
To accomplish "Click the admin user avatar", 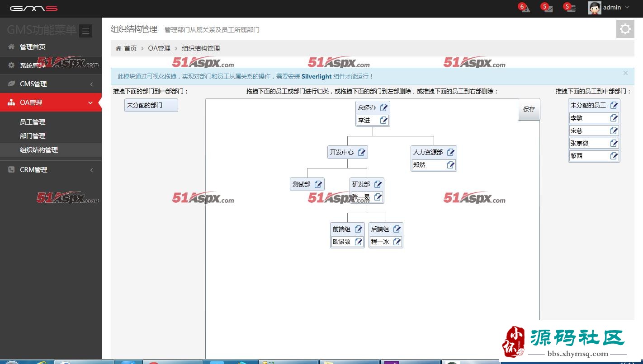I will (x=595, y=8).
